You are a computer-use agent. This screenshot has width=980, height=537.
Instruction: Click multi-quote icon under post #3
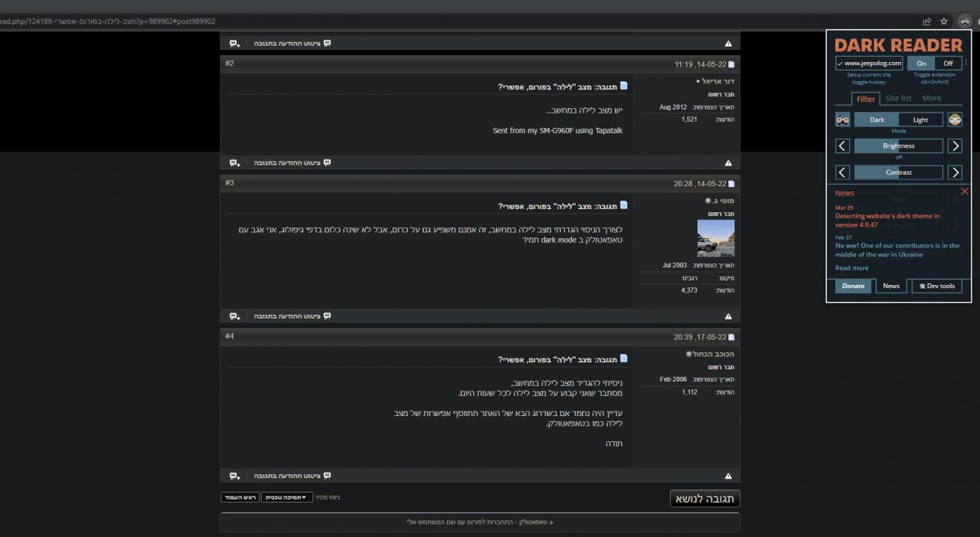(x=235, y=316)
